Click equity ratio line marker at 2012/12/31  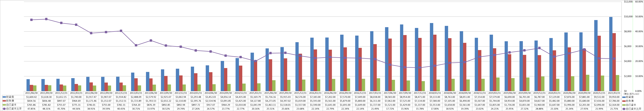coord(121,31)
